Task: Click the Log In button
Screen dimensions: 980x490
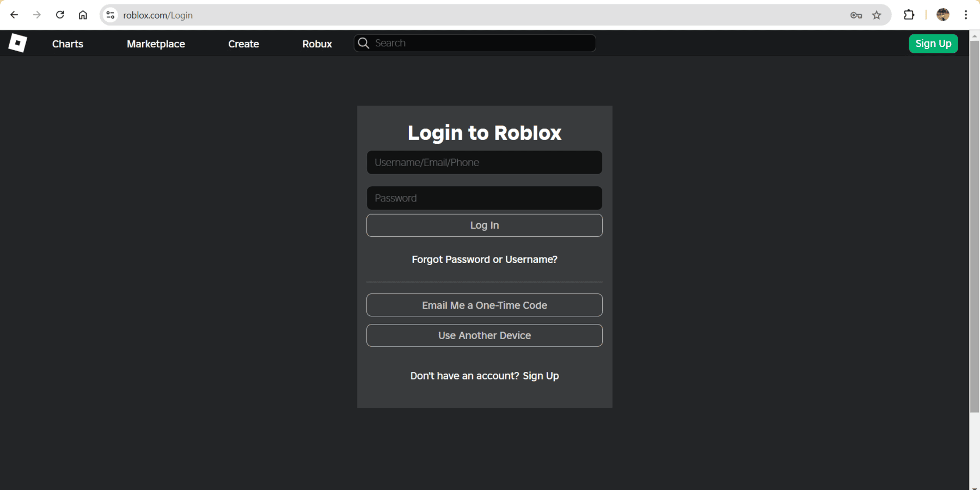Action: pyautogui.click(x=484, y=225)
